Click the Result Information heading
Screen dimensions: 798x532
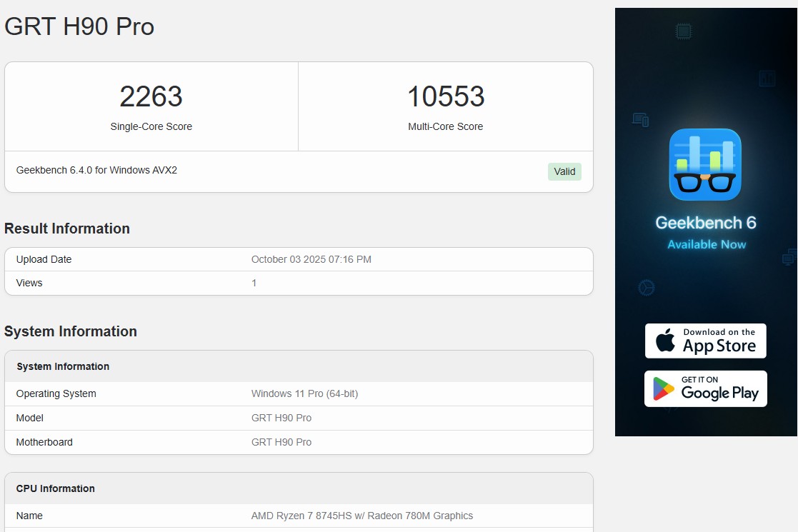pyautogui.click(x=67, y=229)
